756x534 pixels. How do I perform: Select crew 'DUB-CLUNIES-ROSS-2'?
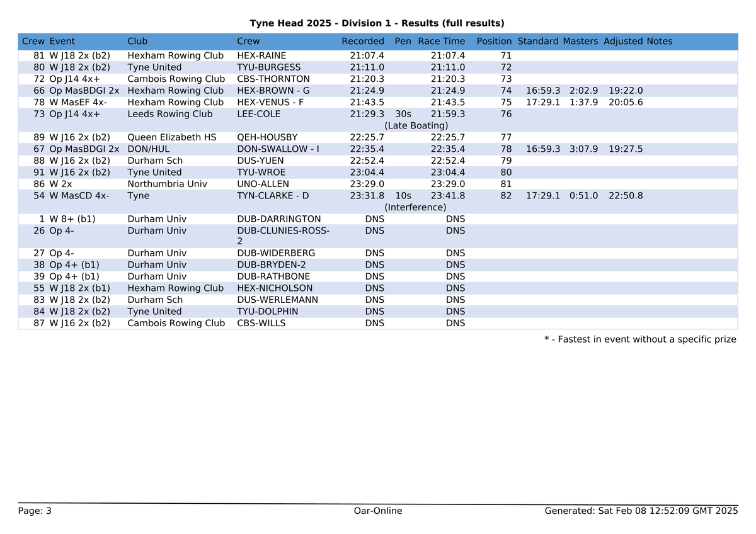click(283, 236)
